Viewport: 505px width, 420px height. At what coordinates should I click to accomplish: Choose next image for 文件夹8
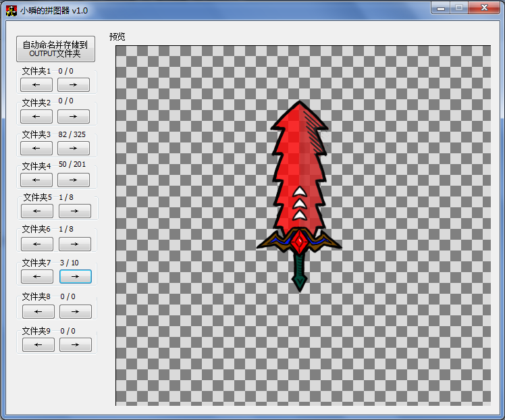[x=76, y=311]
